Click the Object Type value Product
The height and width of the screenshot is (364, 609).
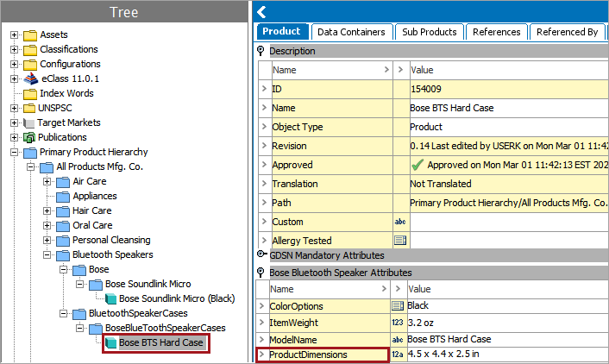[426, 127]
